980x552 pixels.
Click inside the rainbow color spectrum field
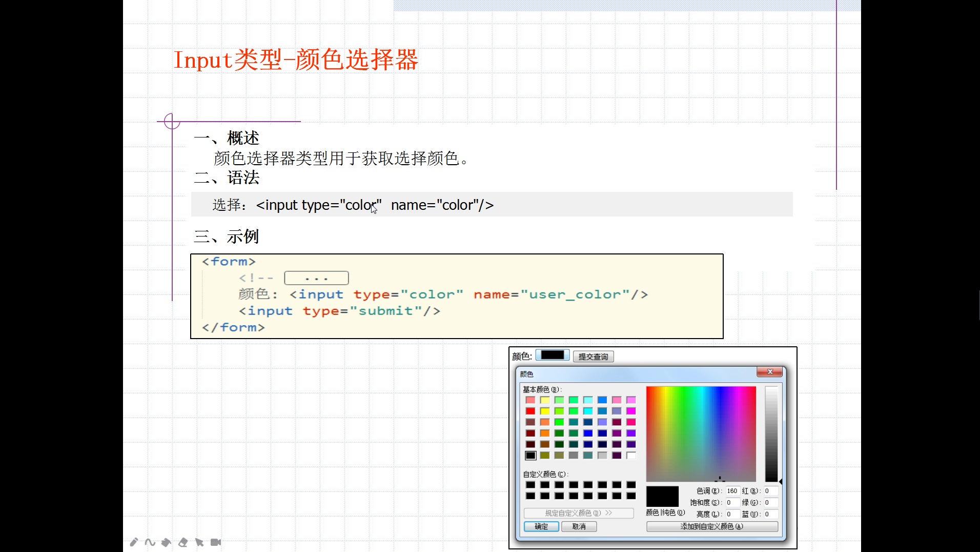click(701, 433)
